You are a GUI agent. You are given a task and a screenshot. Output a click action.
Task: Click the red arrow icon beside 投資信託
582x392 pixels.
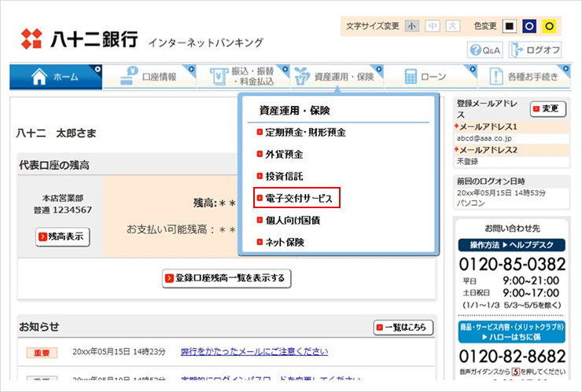(260, 176)
